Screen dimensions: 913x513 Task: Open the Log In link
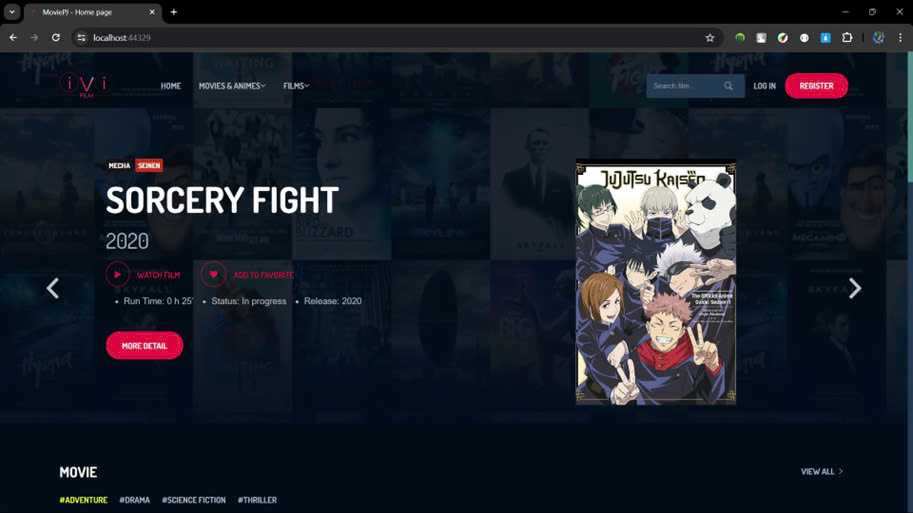pos(765,86)
